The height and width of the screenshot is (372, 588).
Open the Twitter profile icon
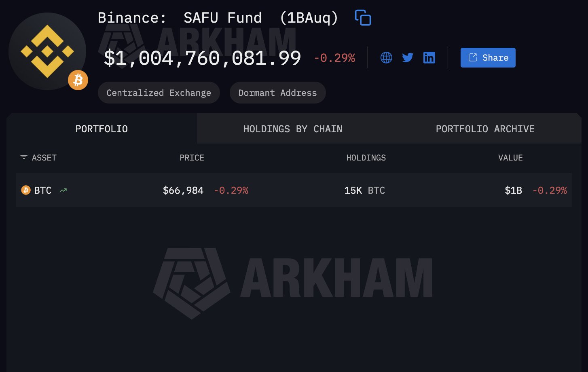coord(408,57)
